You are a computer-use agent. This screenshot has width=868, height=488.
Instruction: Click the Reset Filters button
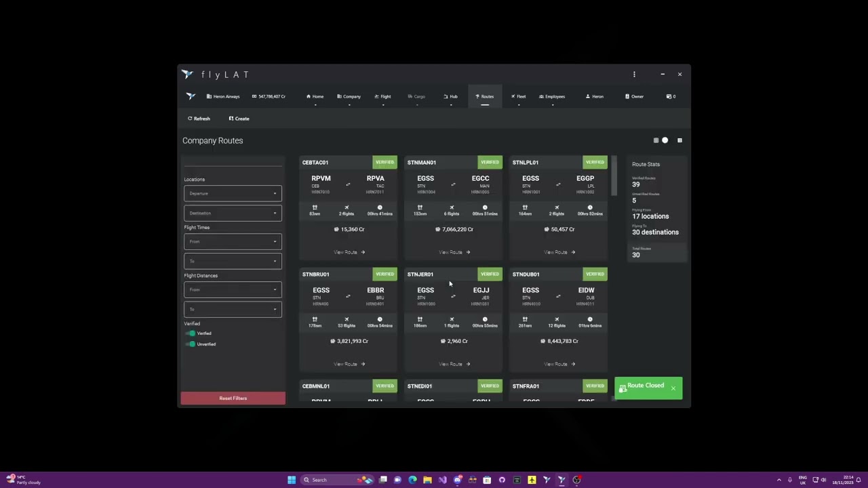pyautogui.click(x=233, y=399)
